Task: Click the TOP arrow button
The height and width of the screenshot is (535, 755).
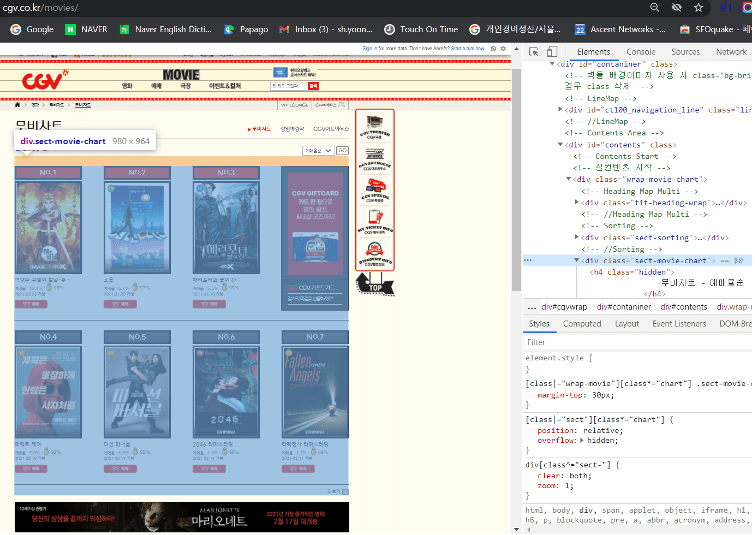Action: click(x=375, y=284)
